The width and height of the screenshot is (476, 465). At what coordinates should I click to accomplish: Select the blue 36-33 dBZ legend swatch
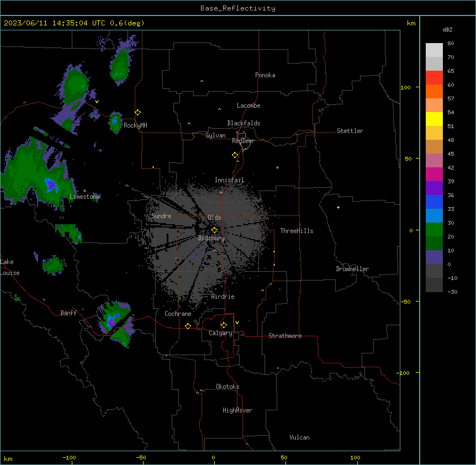point(434,202)
